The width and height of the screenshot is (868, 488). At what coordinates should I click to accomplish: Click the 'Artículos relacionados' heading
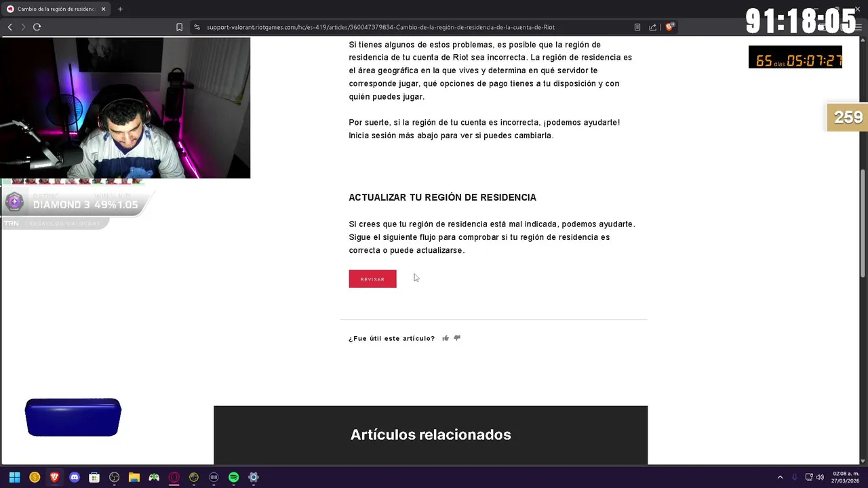tap(431, 434)
